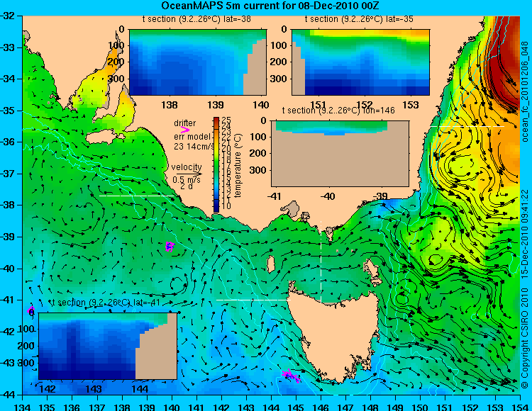The height and width of the screenshot is (411, 532).
Task: Click the '141' longitude axis label
Action: (196, 407)
